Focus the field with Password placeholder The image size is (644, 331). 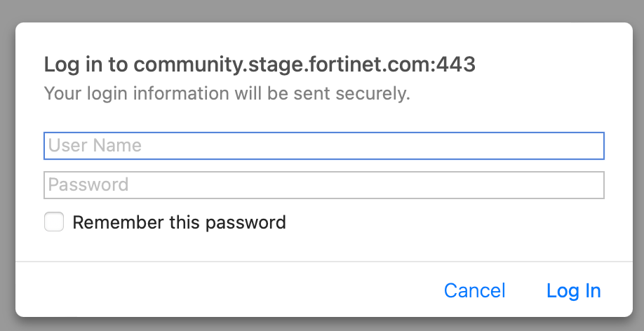(323, 185)
